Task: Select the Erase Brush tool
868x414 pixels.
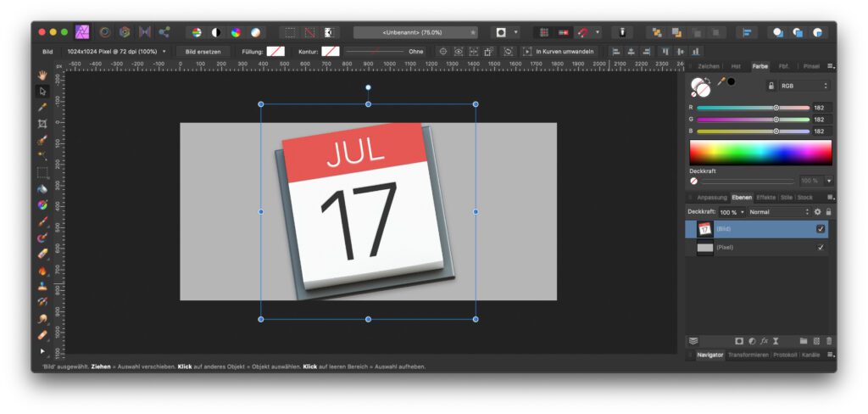Action: (42, 254)
